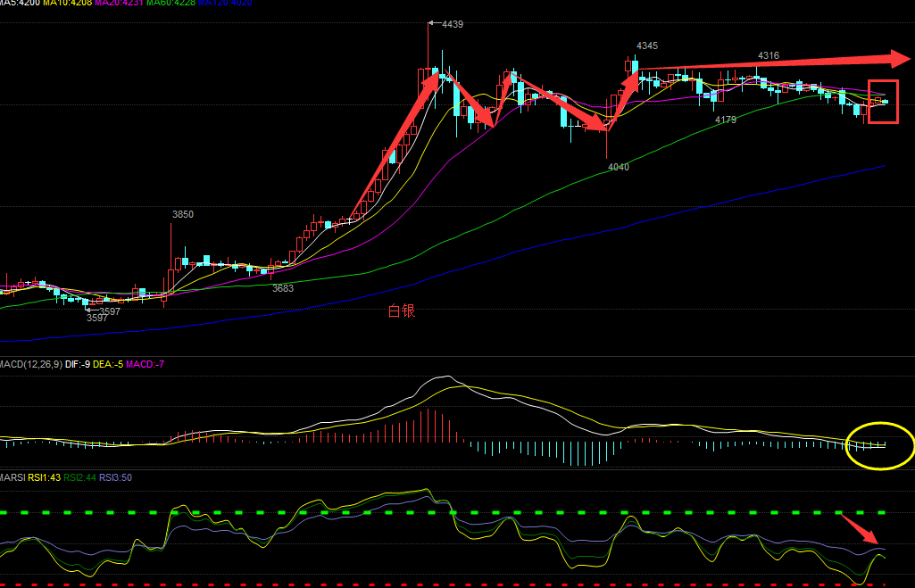The height and width of the screenshot is (588, 915).
Task: Click the 3850 high price label
Action: click(x=182, y=215)
